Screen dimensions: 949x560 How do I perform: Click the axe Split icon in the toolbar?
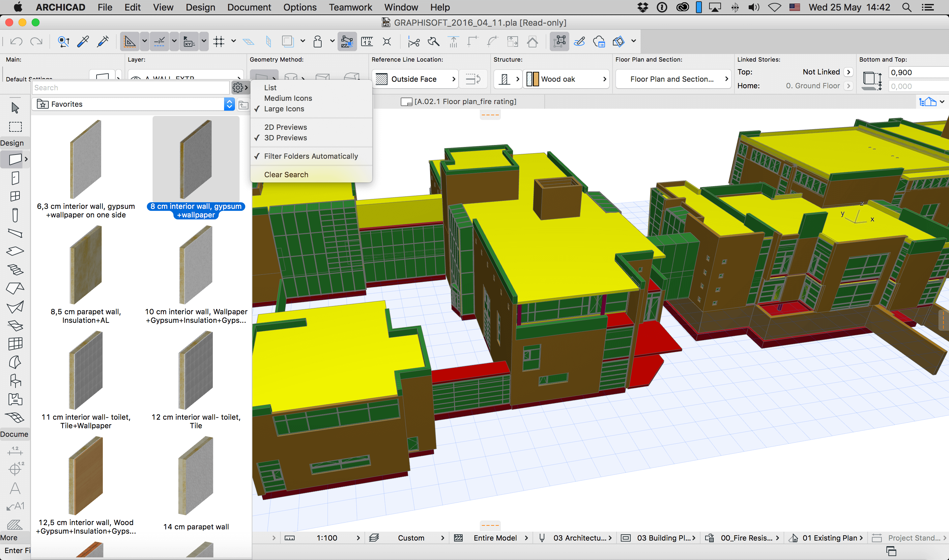pos(433,42)
